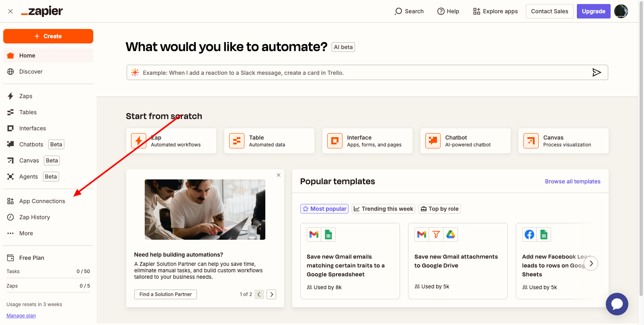Select the Most popular templates tab
This screenshot has width=644, height=325.
tap(324, 209)
